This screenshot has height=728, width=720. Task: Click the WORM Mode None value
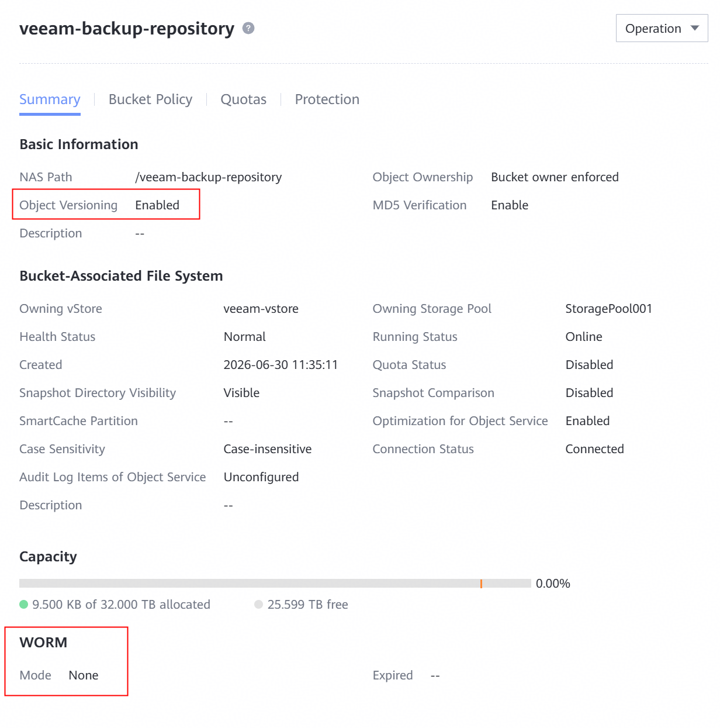tap(84, 675)
